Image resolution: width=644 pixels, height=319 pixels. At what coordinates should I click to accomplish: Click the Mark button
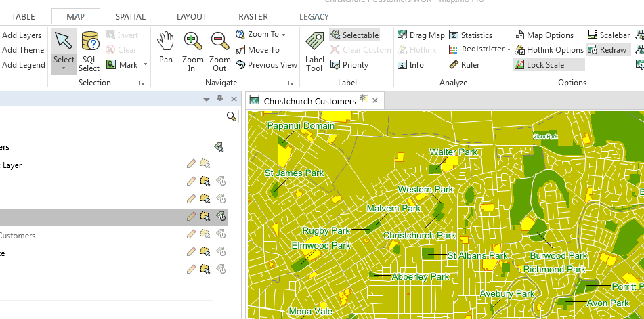[123, 65]
